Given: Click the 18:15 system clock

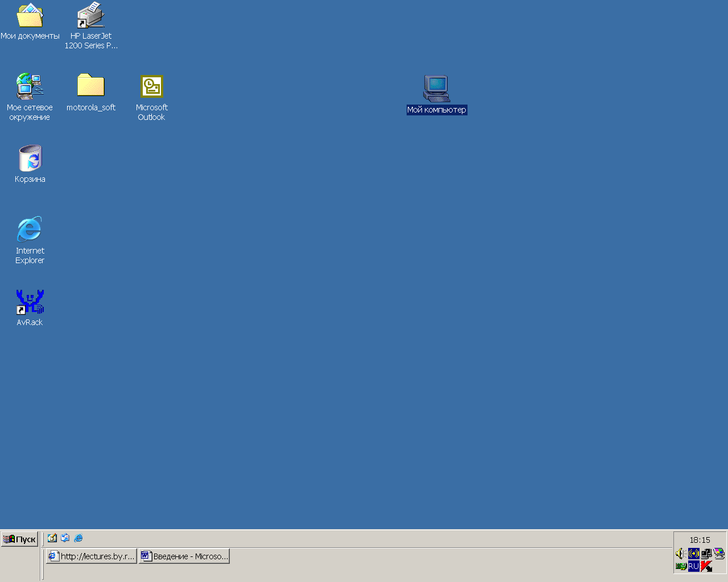Looking at the screenshot, I should [x=700, y=540].
